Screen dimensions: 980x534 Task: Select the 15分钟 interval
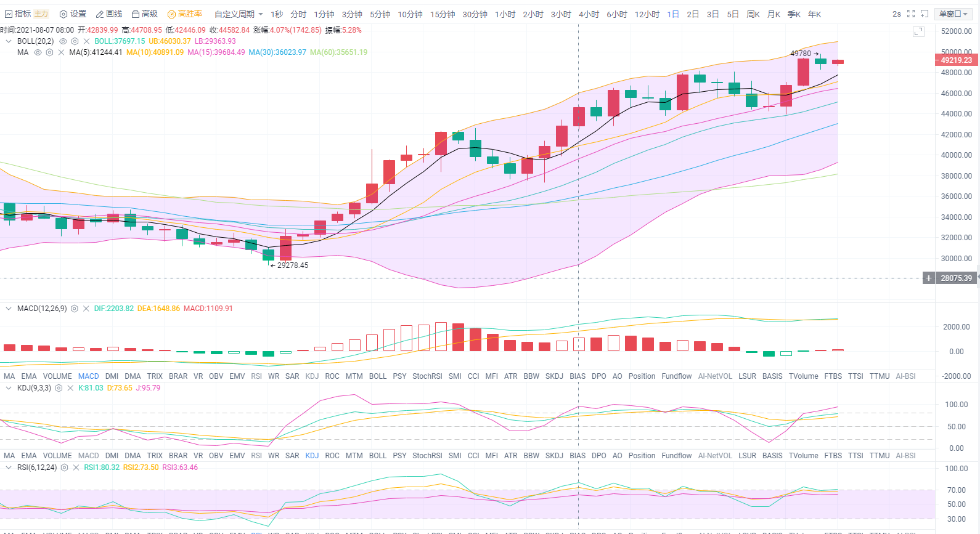pyautogui.click(x=443, y=14)
